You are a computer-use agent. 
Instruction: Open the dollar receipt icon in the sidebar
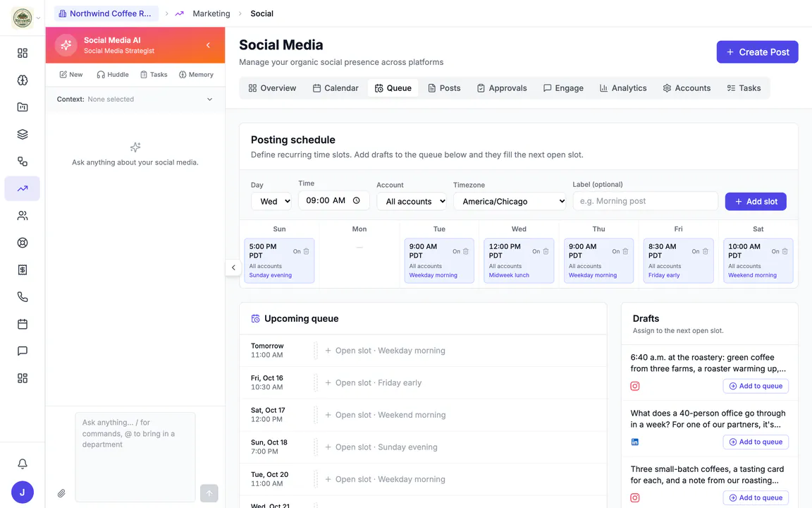pyautogui.click(x=23, y=270)
